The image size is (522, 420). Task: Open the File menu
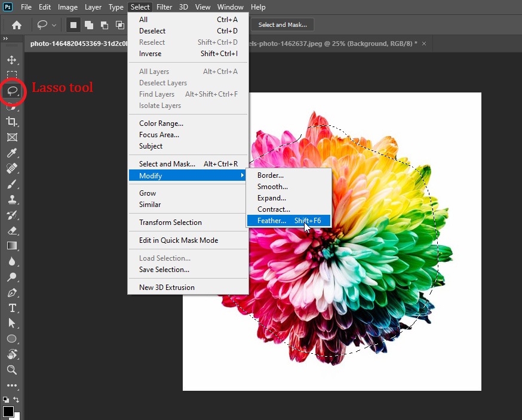tap(26, 7)
